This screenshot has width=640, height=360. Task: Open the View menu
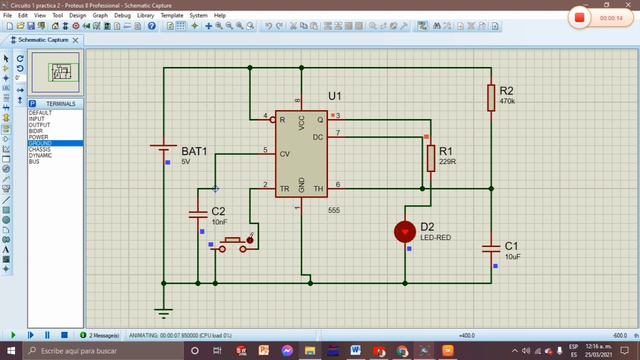pos(40,16)
